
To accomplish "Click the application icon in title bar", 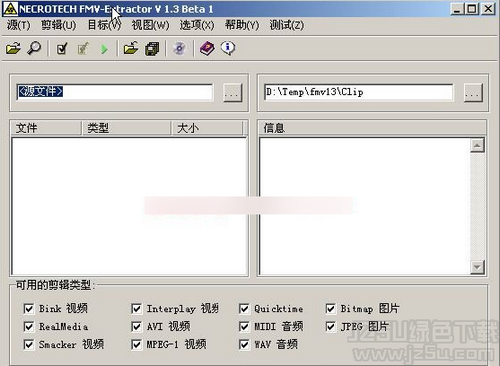I will tap(10, 9).
